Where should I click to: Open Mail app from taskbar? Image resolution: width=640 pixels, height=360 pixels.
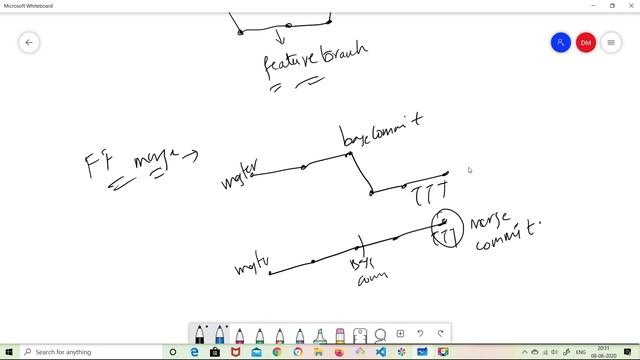click(x=256, y=352)
